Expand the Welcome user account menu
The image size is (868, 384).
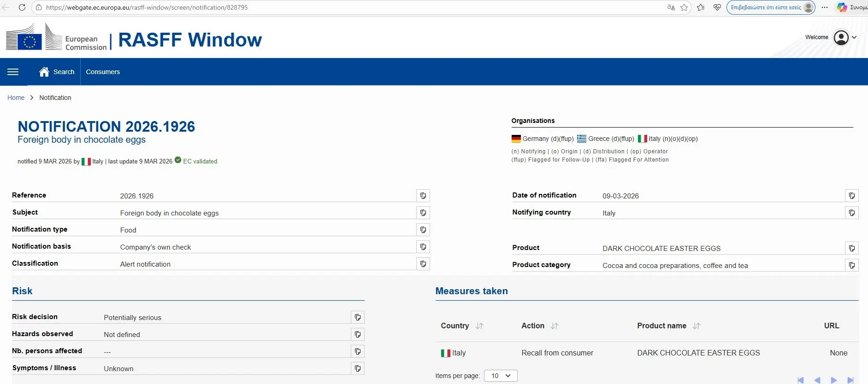844,37
